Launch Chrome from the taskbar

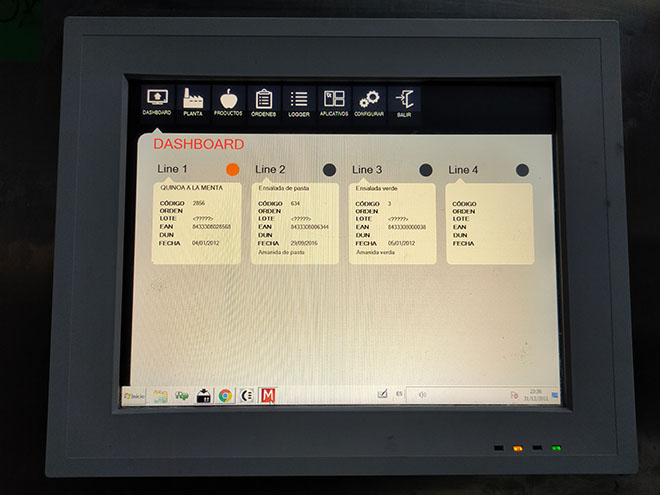click(x=225, y=395)
